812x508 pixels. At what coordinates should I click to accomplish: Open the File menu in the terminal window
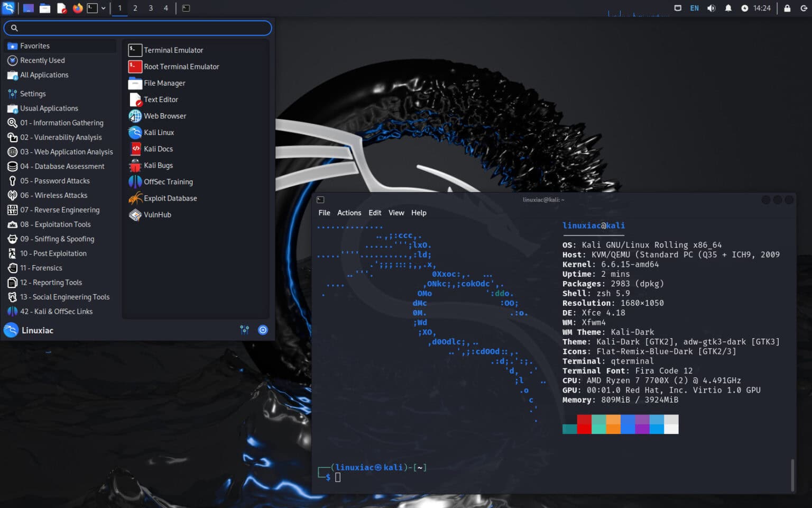pos(324,213)
